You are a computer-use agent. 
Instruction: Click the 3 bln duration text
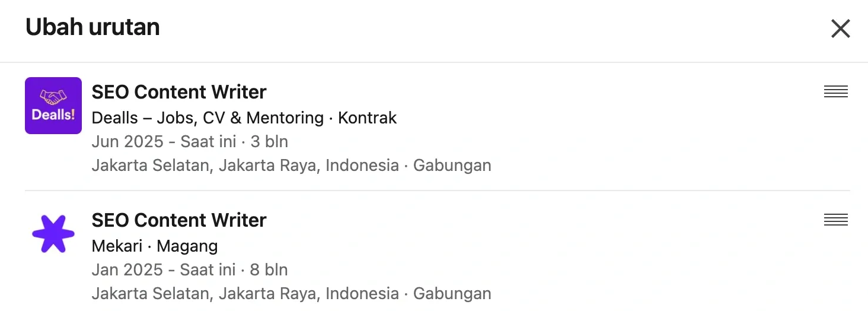coord(269,142)
